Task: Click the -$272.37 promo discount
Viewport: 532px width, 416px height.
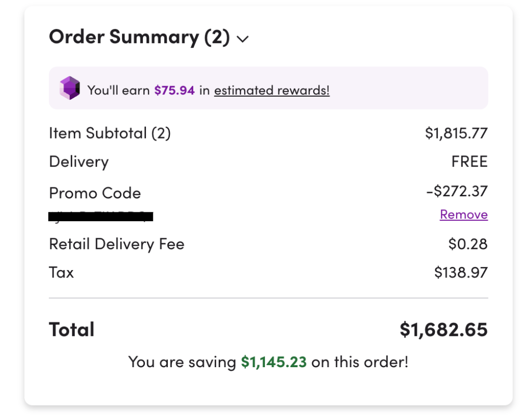Action: click(456, 191)
